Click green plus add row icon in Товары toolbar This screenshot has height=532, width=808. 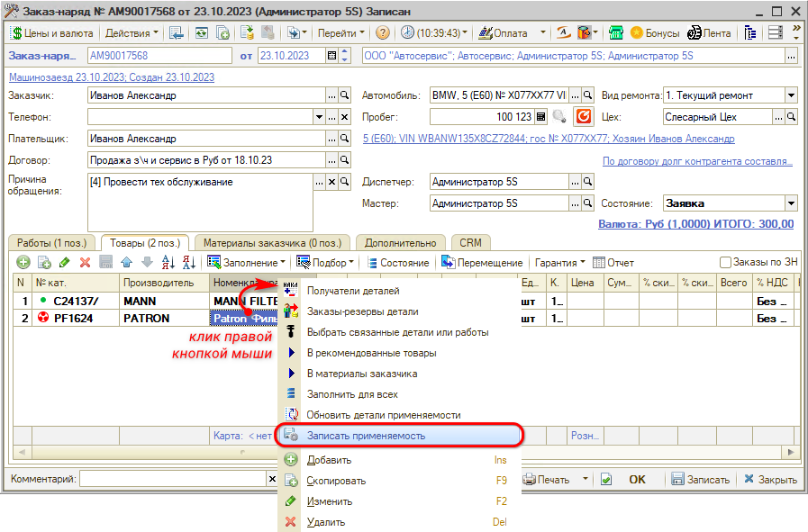23,263
